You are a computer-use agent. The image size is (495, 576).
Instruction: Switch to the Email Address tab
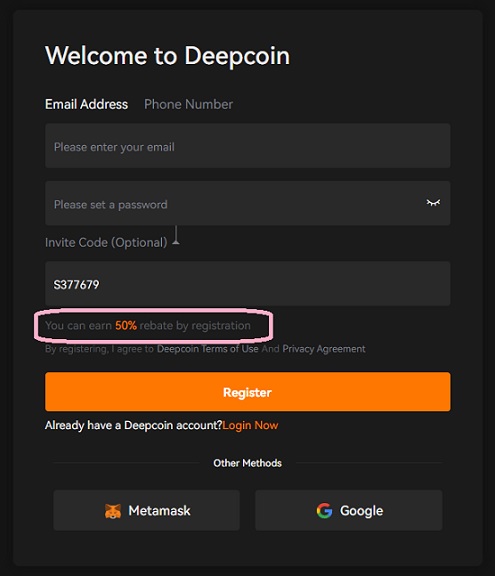tap(87, 104)
